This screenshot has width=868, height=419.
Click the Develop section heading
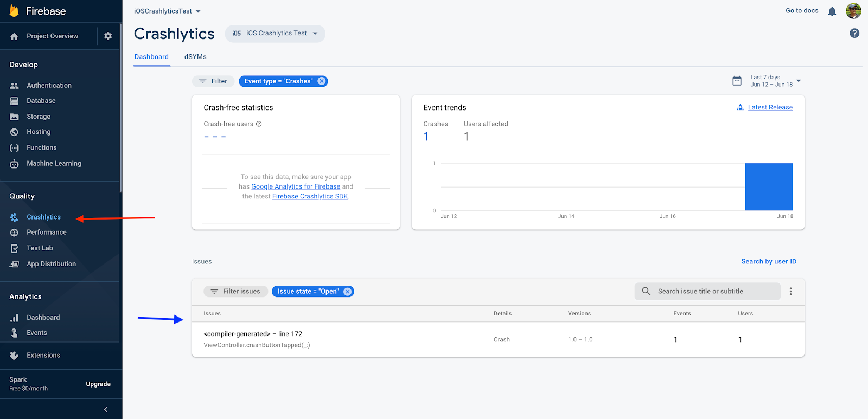pyautogui.click(x=24, y=65)
